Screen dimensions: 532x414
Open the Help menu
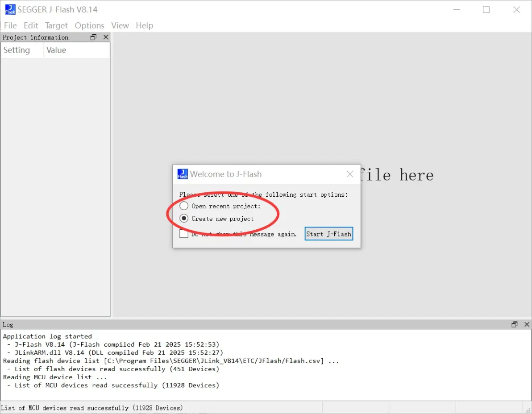145,25
